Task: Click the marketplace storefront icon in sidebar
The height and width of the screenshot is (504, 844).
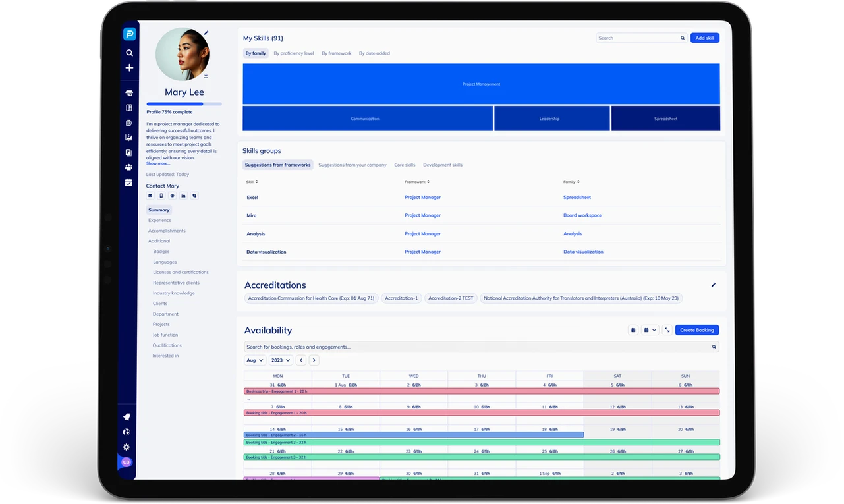Action: tap(129, 94)
